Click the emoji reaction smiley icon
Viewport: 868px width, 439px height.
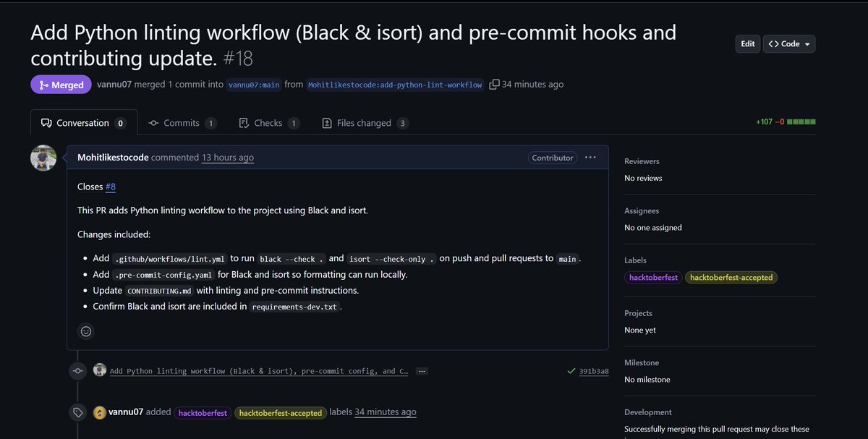(x=86, y=331)
